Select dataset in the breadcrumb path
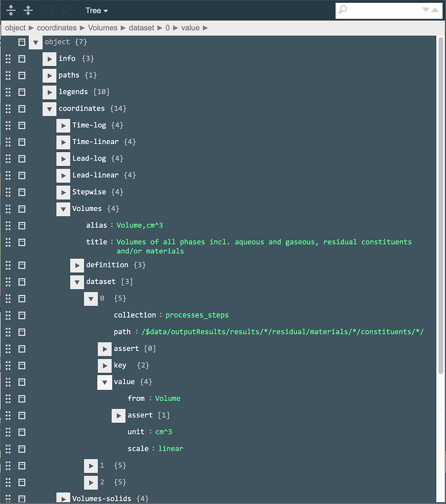The height and width of the screenshot is (504, 446). point(141,28)
